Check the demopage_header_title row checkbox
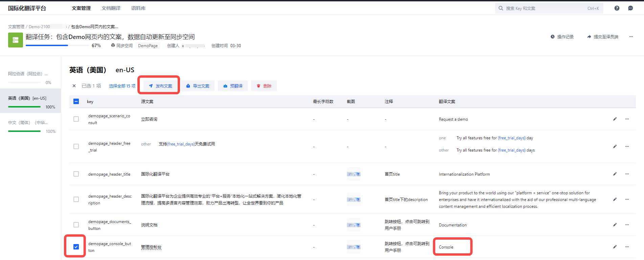 click(x=76, y=174)
